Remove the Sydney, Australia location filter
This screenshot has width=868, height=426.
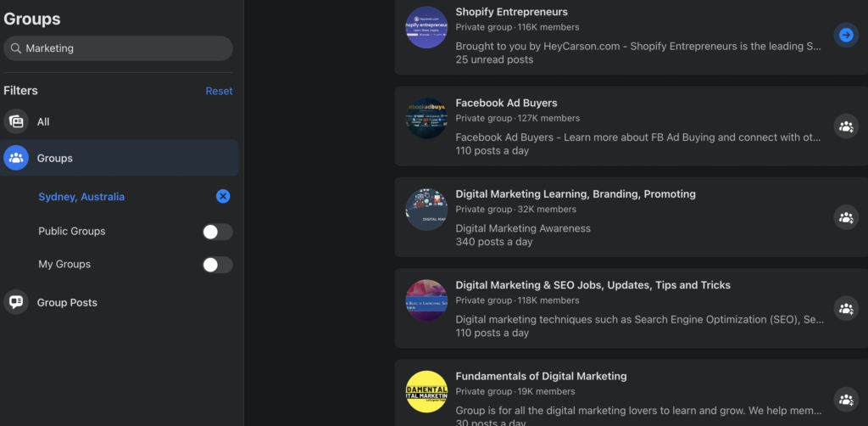(223, 196)
